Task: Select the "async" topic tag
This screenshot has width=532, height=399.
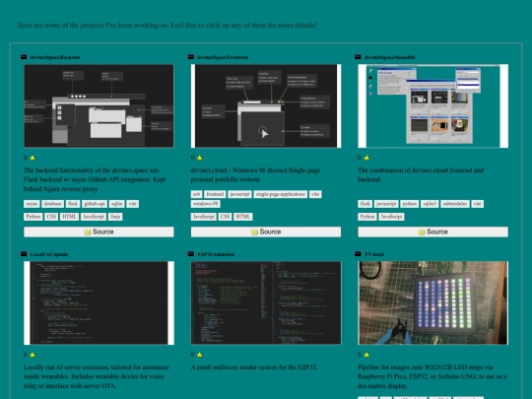Action: pyautogui.click(x=32, y=204)
